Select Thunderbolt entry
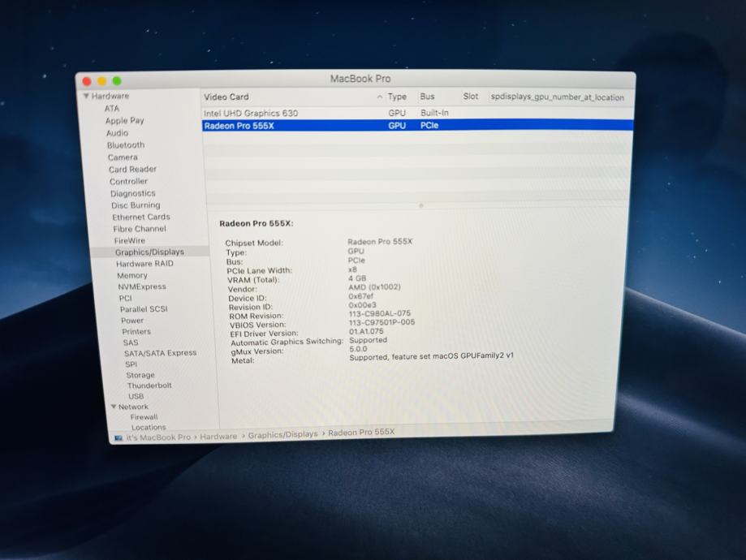 149,386
